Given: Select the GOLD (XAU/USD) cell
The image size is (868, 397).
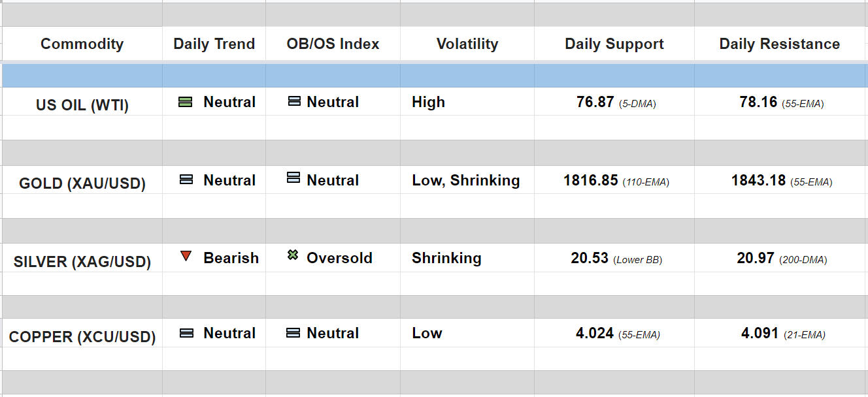Looking at the screenshot, I should click(82, 183).
